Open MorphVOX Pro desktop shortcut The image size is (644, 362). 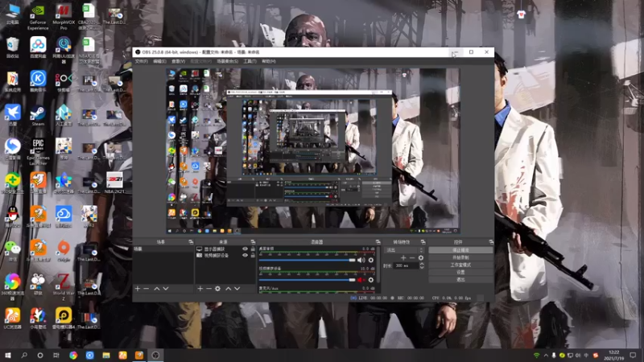point(64,17)
